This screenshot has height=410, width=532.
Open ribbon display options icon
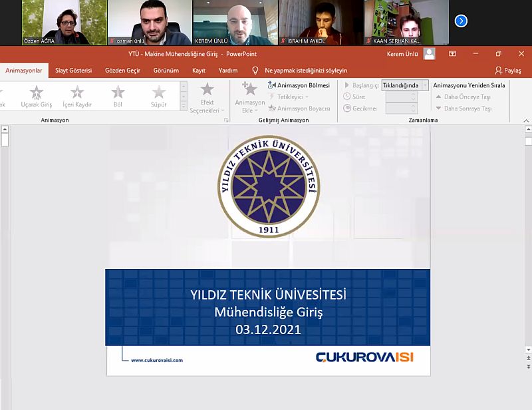[452, 54]
